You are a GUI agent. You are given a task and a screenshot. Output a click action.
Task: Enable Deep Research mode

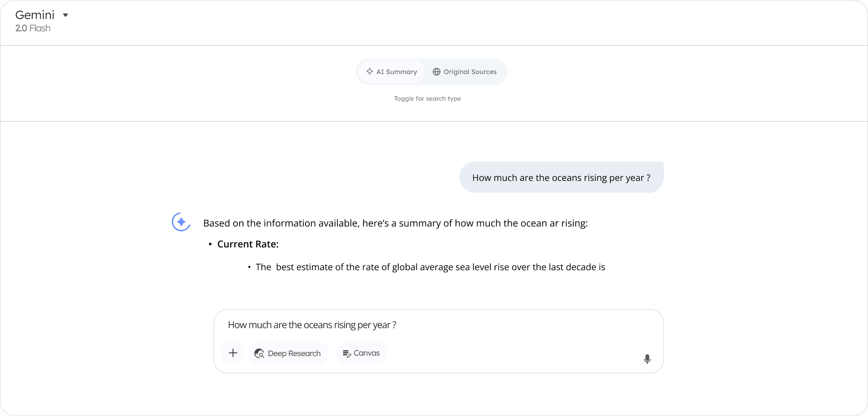point(288,353)
